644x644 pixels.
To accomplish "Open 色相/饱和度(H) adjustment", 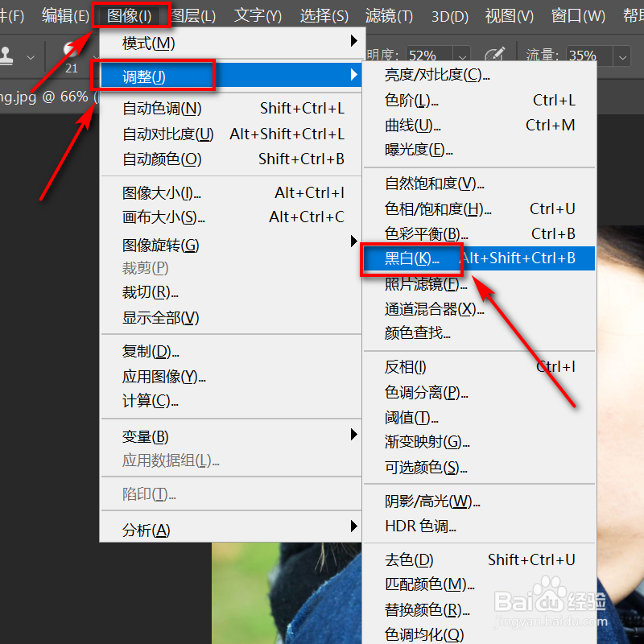I will pos(479,209).
